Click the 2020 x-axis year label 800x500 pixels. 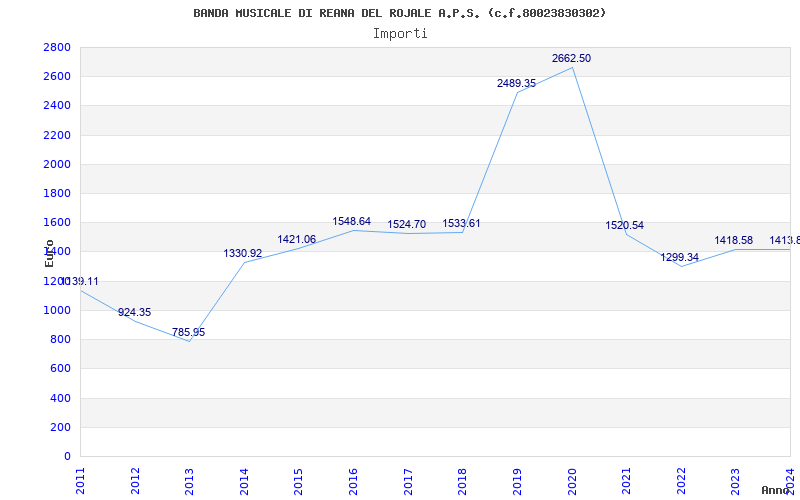coord(571,481)
